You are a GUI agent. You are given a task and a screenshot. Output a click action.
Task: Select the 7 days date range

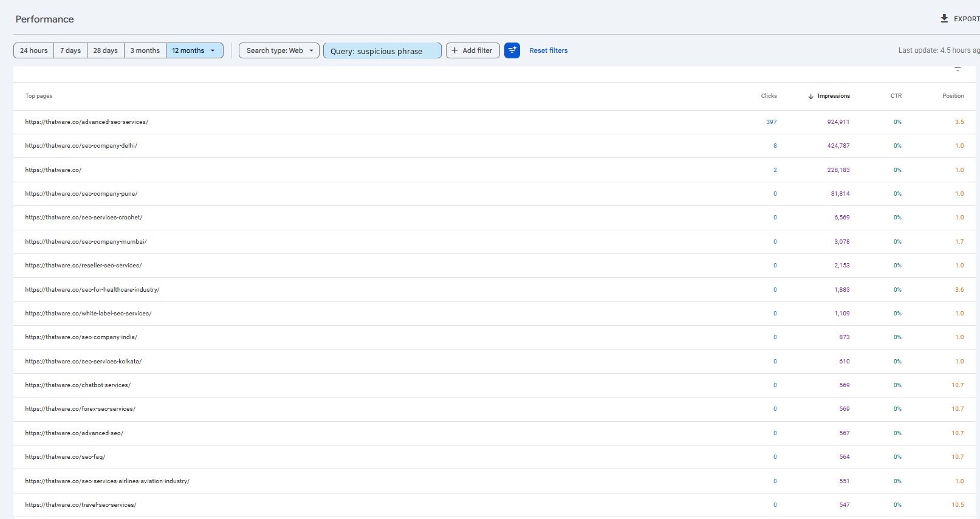[70, 50]
